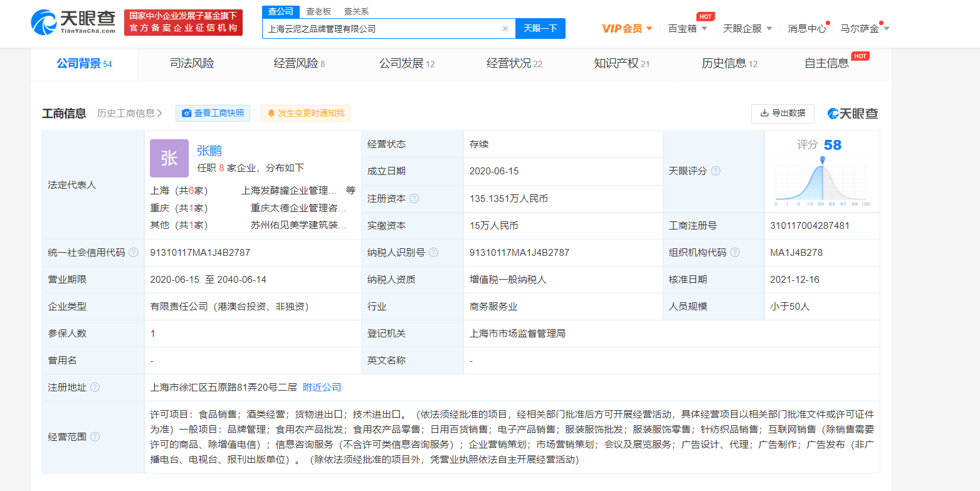Viewport: 980px width, 491px height.
Task: Expand 历史工商信息 with its chevron
Action: pyautogui.click(x=130, y=114)
